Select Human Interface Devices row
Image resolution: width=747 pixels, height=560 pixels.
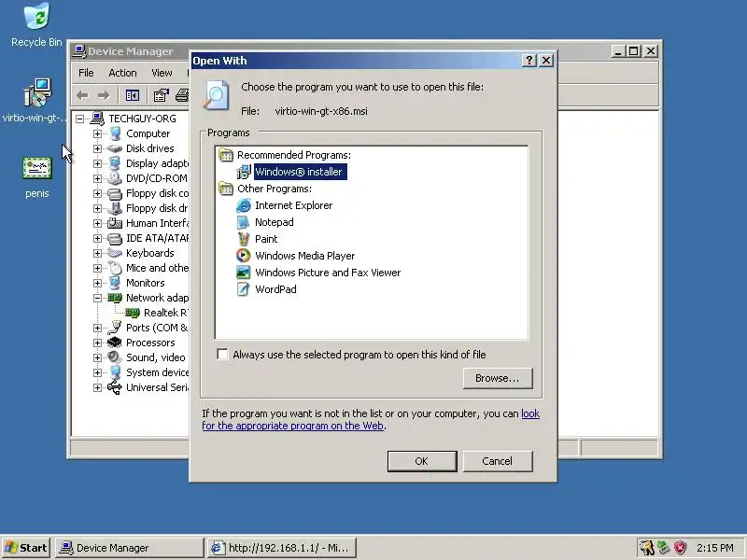coord(157,223)
